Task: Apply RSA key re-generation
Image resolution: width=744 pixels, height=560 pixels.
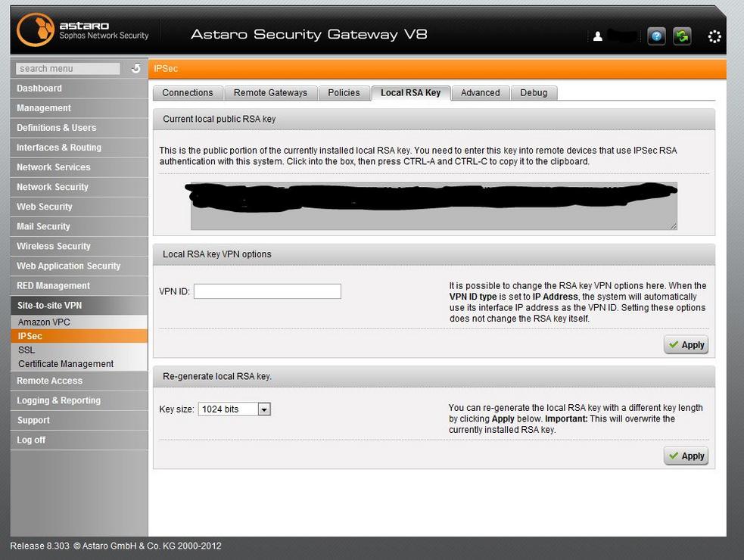Action: tap(686, 456)
